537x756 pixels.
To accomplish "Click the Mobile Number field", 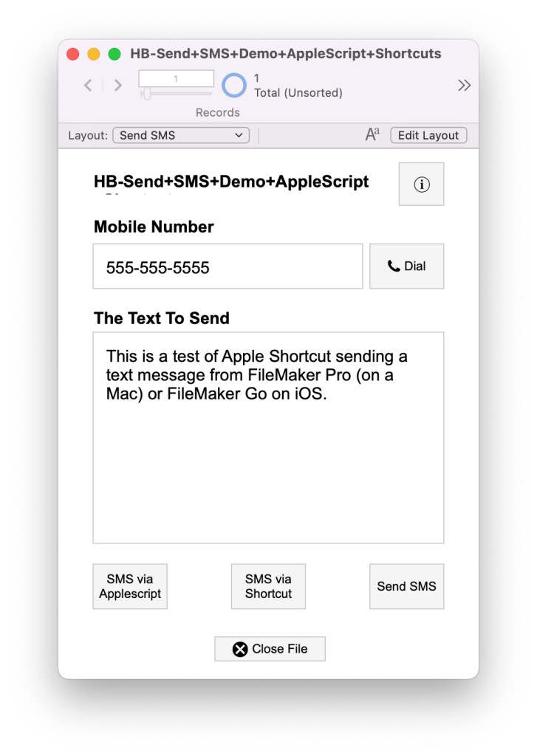I will coord(228,266).
